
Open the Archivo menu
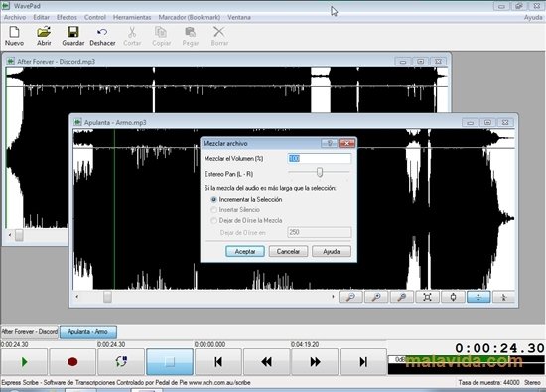pyautogui.click(x=15, y=17)
